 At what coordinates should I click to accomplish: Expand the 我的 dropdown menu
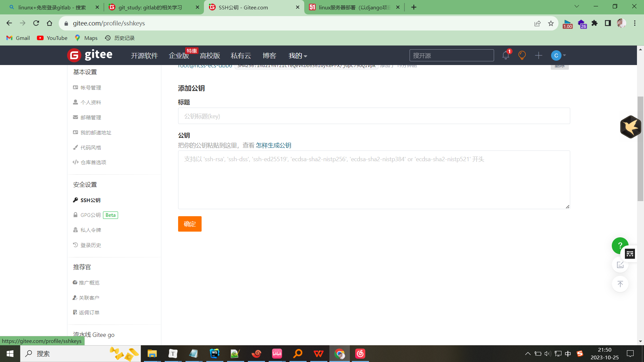tap(298, 55)
